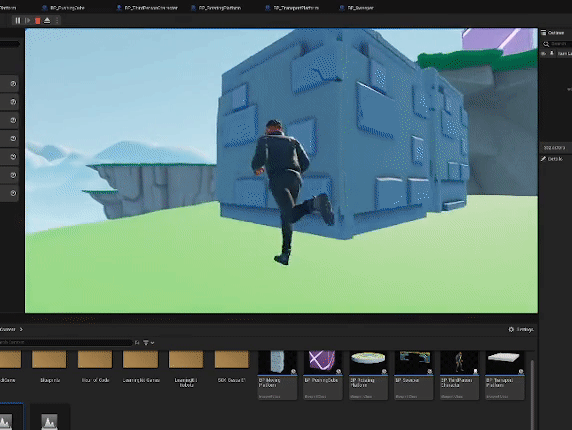Open the Content Browser filter icon

(x=146, y=342)
